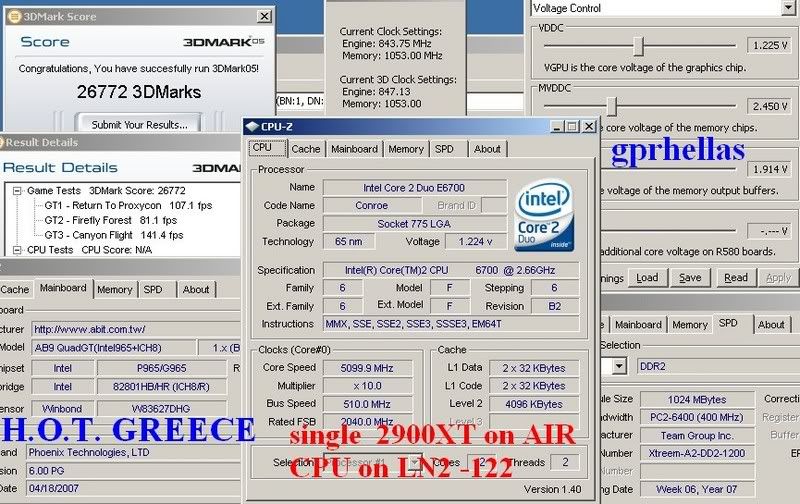Screen dimensions: 800x504
Task: Click the manufacturing date Week 06, Year 07
Action: tap(697, 489)
